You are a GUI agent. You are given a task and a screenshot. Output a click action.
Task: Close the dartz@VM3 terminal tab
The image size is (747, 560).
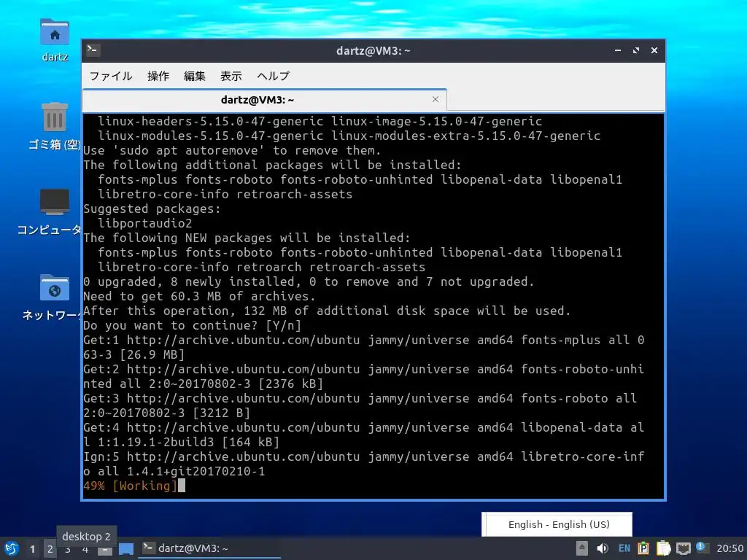pyautogui.click(x=436, y=99)
